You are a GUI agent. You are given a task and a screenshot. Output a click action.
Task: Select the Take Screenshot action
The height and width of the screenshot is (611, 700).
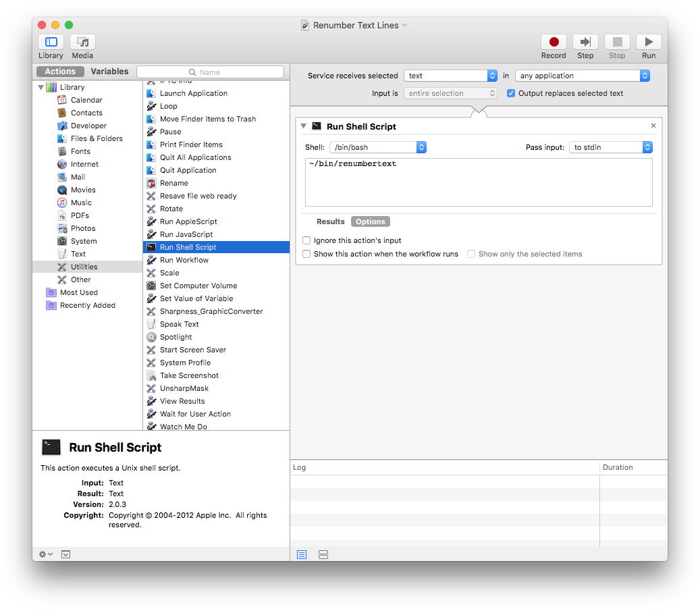(x=189, y=375)
